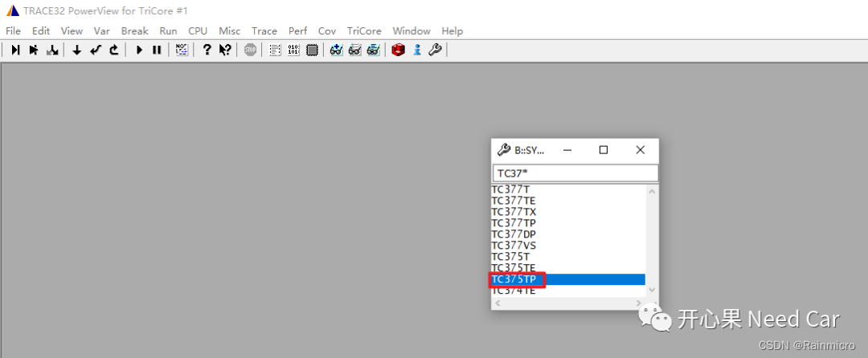The image size is (868, 358).
Task: Click the Single Step toolbar icon
Action: (15, 51)
